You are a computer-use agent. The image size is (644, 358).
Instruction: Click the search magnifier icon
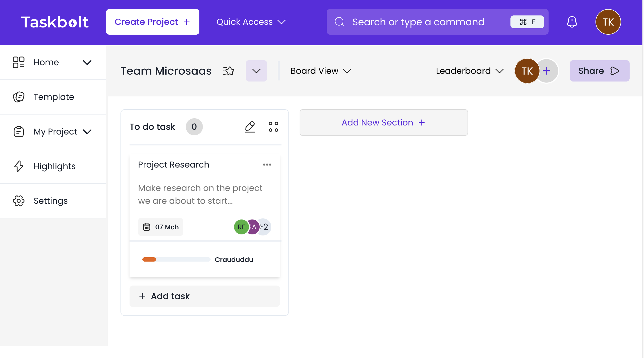pos(340,22)
